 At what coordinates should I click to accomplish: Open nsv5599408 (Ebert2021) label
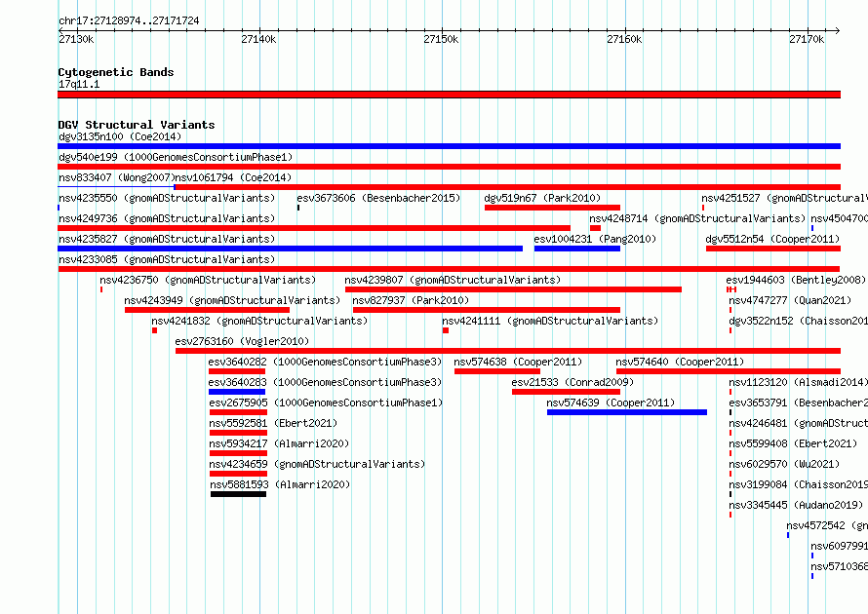(793, 443)
